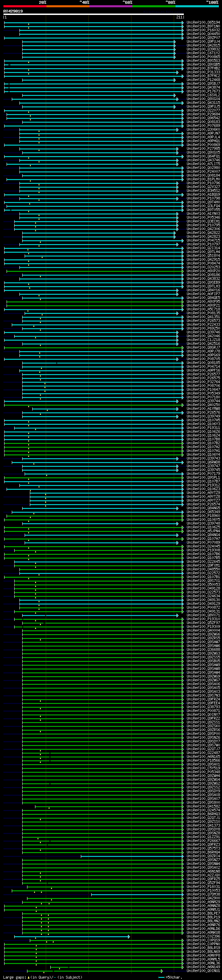222x980 pixels.
Task: Open hit UniRef100_Q04450
Action: (x=203, y=34)
